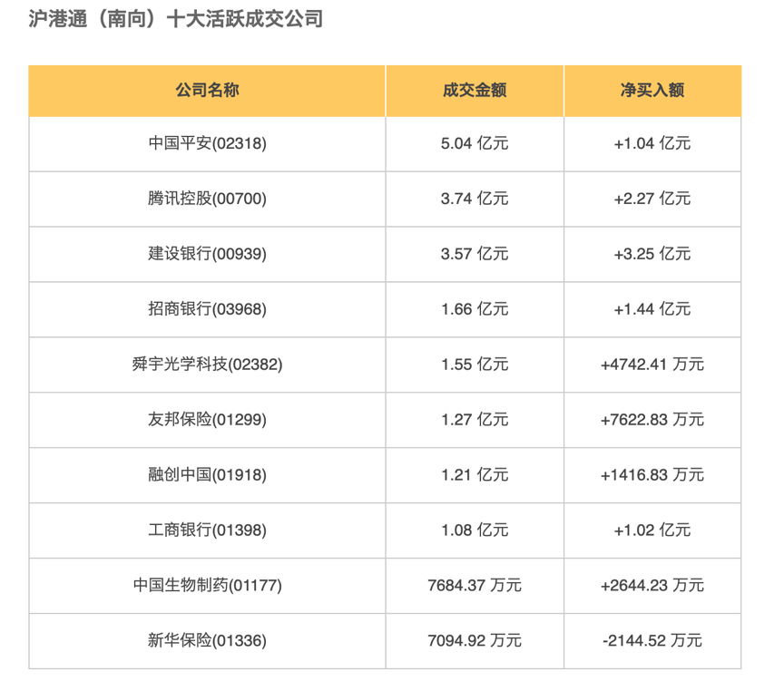Click the 7684.37 万元 turnover cell

(475, 586)
